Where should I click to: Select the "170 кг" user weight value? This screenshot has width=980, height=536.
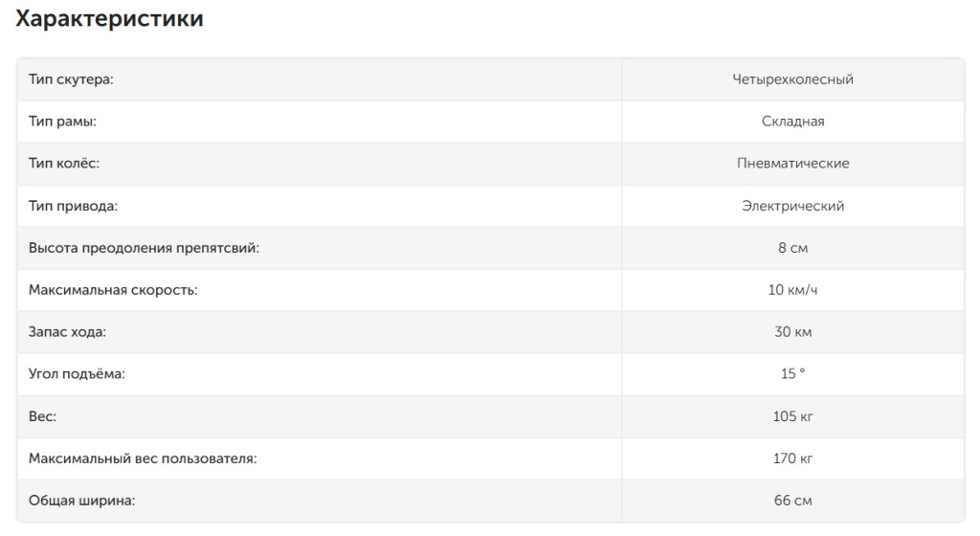tap(792, 458)
